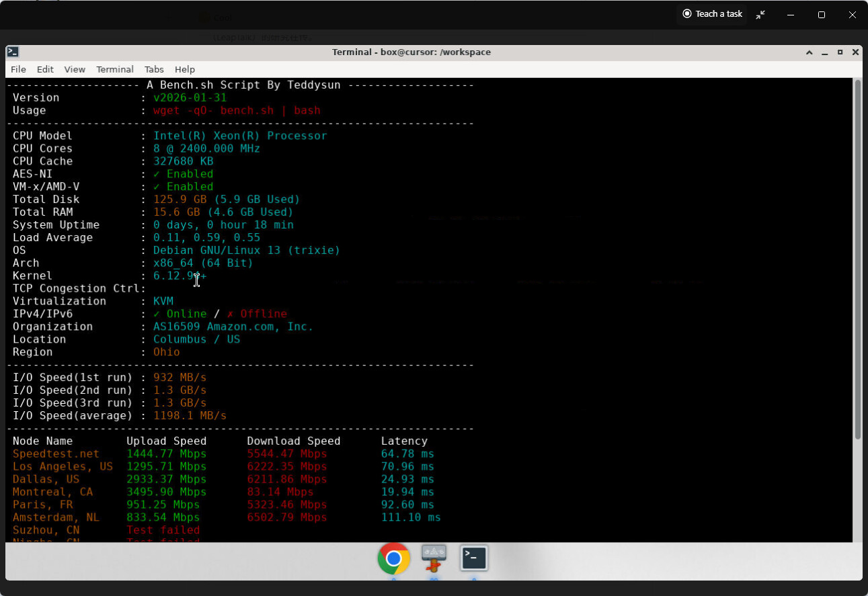Click the Speedtest.net node name

(56, 454)
